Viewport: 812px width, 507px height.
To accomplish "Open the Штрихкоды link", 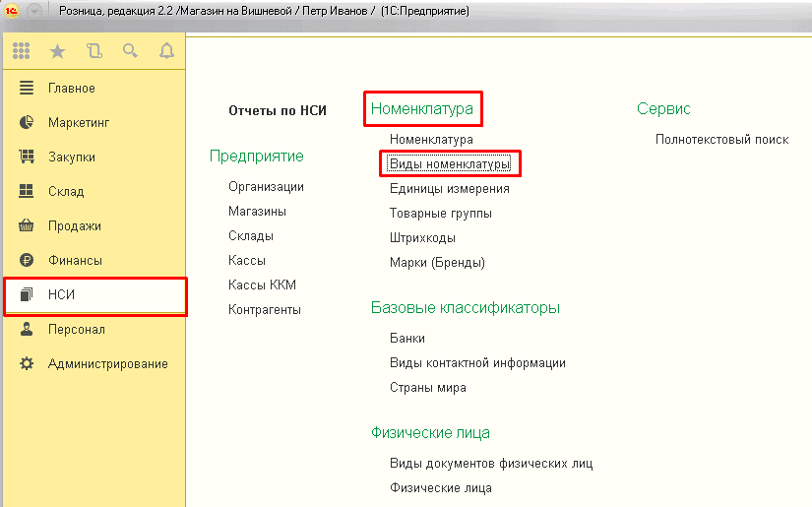I will click(422, 238).
